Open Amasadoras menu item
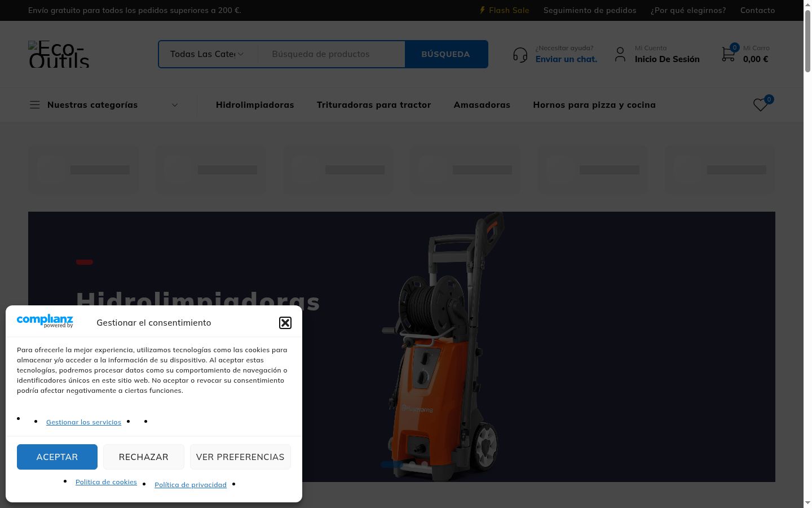 click(x=482, y=105)
